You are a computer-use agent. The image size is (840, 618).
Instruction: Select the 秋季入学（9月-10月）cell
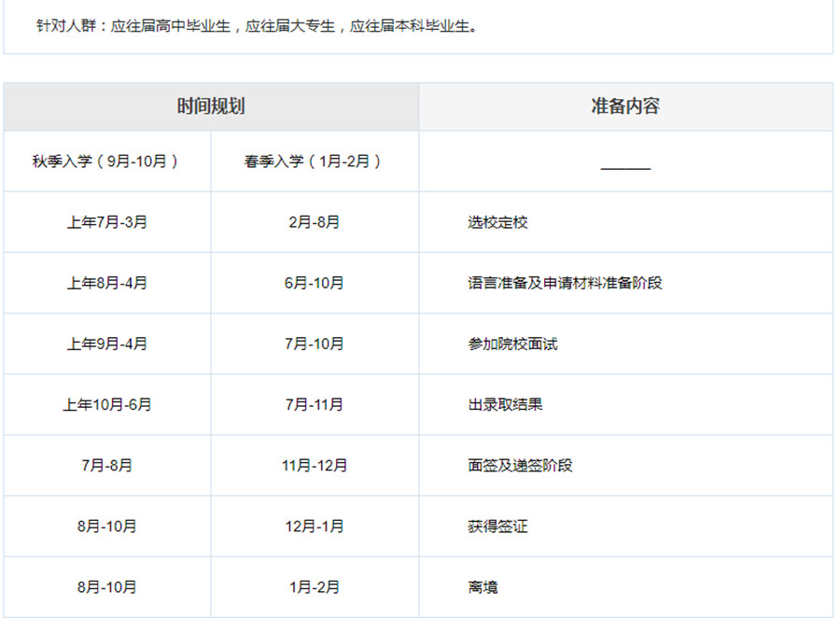coord(106,162)
